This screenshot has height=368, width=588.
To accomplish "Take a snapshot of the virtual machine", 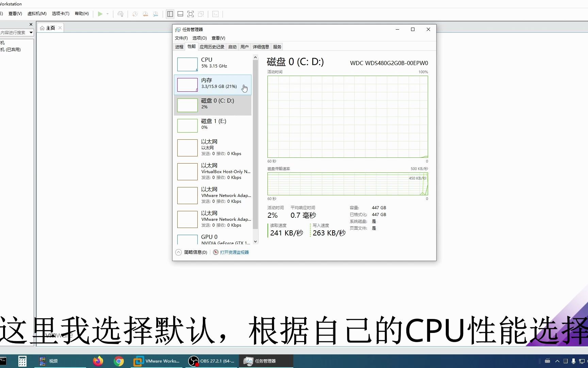I will point(135,14).
